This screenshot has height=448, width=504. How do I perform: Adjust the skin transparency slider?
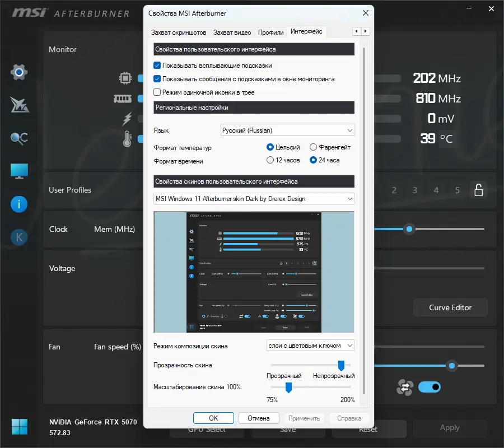342,365
